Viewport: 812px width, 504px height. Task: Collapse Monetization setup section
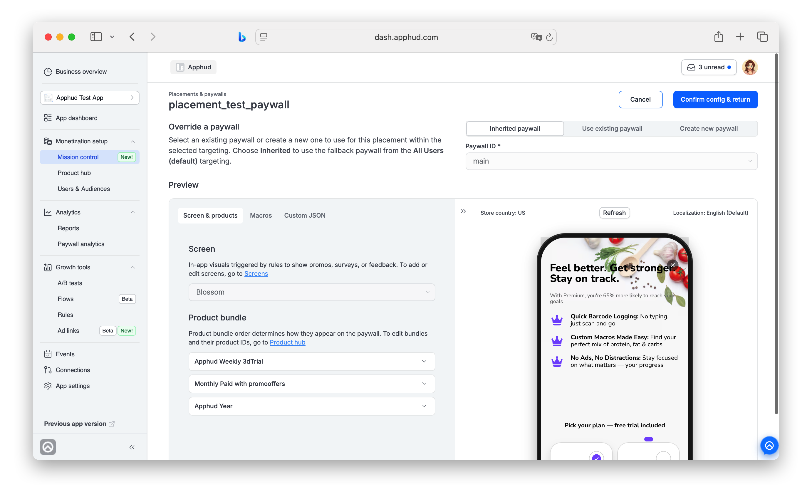coord(133,141)
